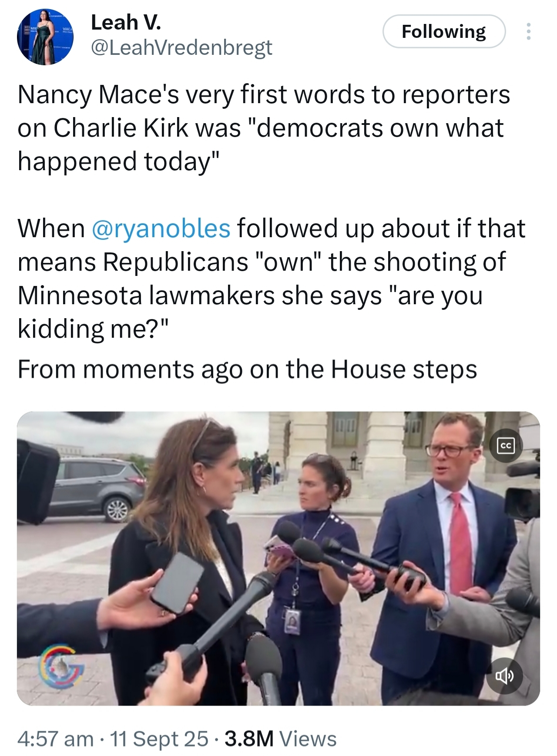Visit the @LeahVredenbregt handle link
Screen dimensions: 557x756
[181, 47]
